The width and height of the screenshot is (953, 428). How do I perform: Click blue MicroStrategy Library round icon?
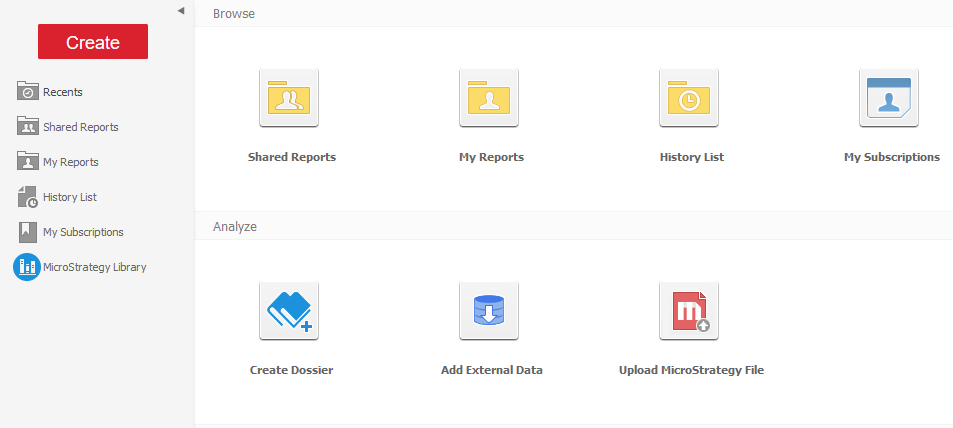pyautogui.click(x=27, y=267)
